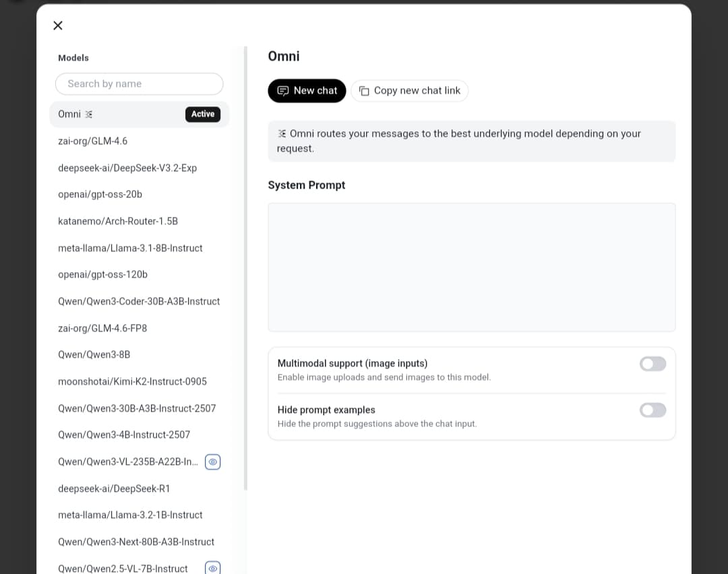Click the Omni routing icon in the info banner
728x574 pixels.
280,133
